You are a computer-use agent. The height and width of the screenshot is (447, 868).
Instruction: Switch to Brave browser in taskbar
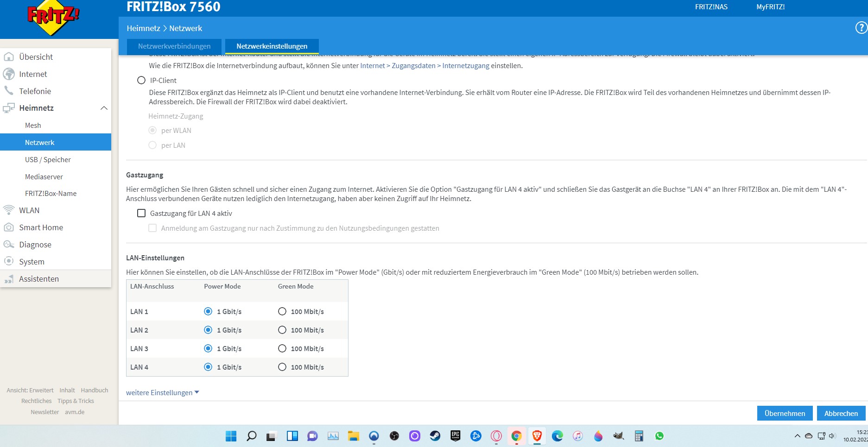click(537, 436)
